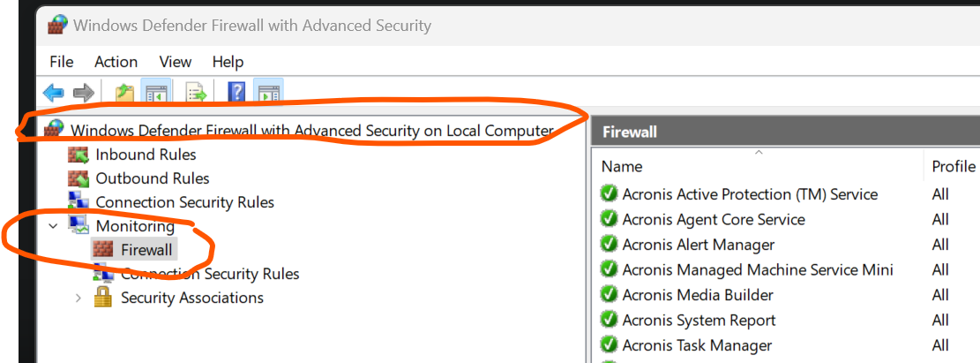
Task: Open the Action menu
Action: (116, 62)
